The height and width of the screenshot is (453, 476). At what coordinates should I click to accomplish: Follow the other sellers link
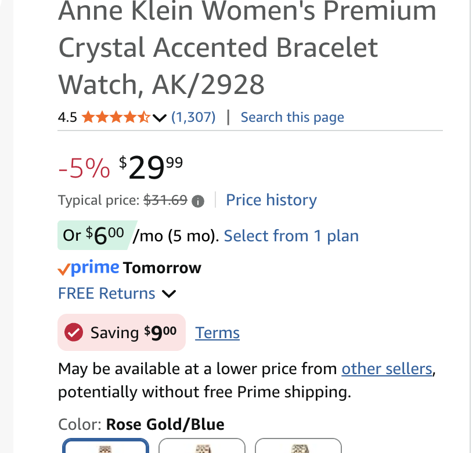(x=387, y=369)
